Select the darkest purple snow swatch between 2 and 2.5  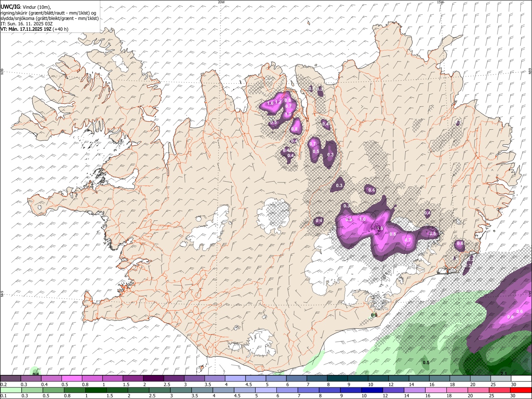pos(153,379)
